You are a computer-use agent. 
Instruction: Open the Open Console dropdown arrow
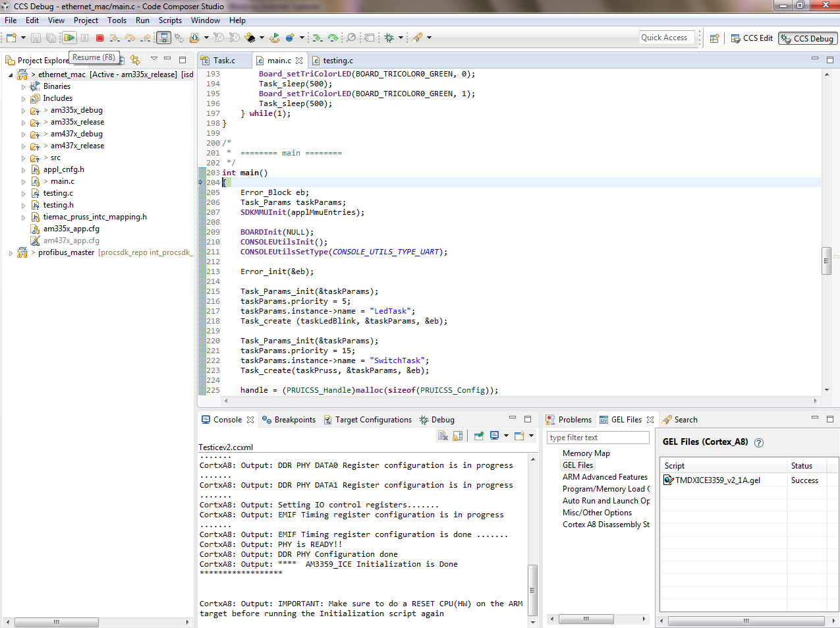click(x=531, y=436)
